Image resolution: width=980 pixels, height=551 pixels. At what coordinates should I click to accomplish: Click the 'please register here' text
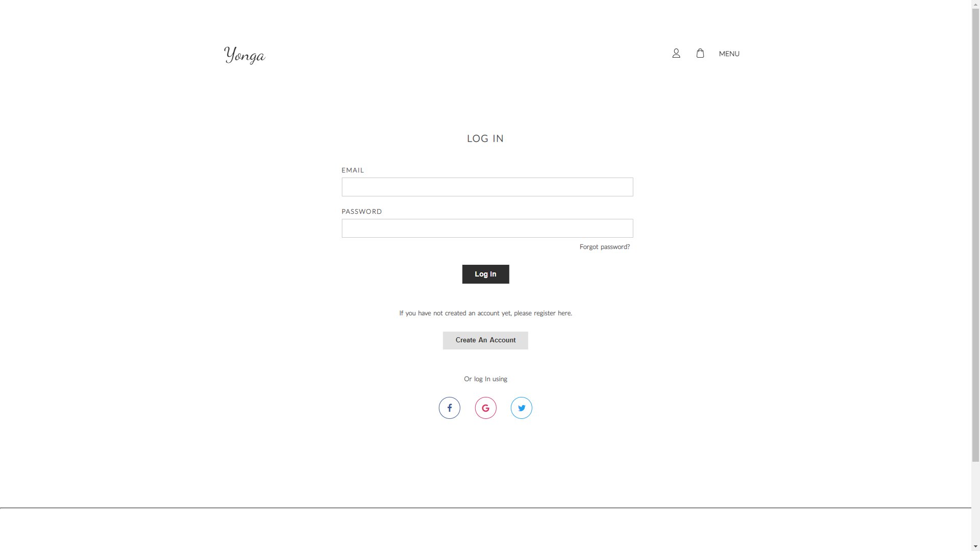click(543, 313)
